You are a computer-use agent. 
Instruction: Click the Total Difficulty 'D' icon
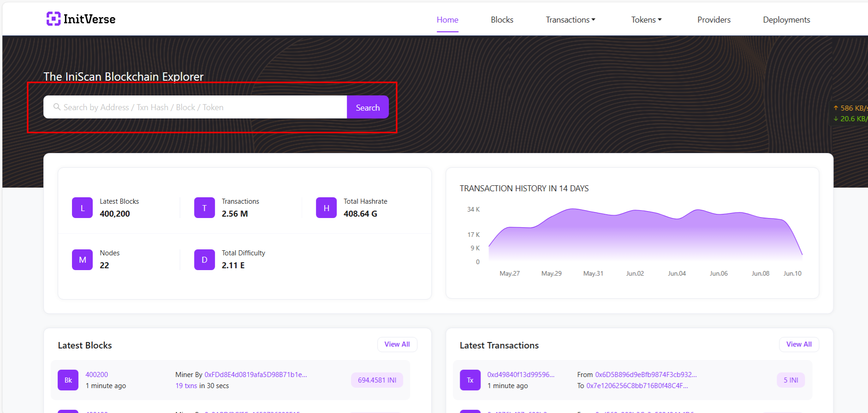point(204,260)
